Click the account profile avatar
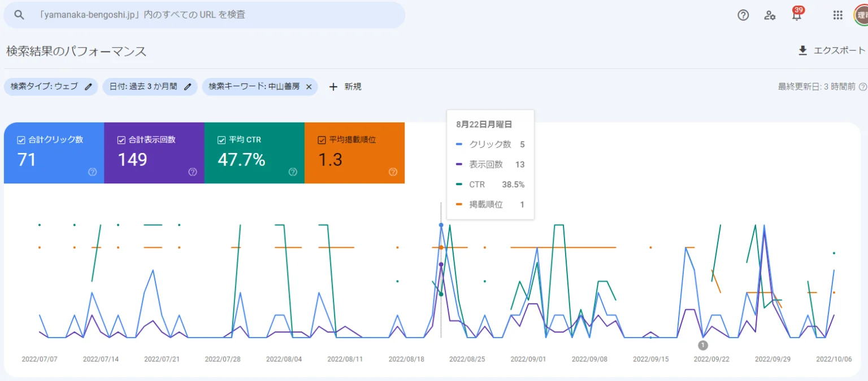Screen dimensions: 868x381 [862, 15]
